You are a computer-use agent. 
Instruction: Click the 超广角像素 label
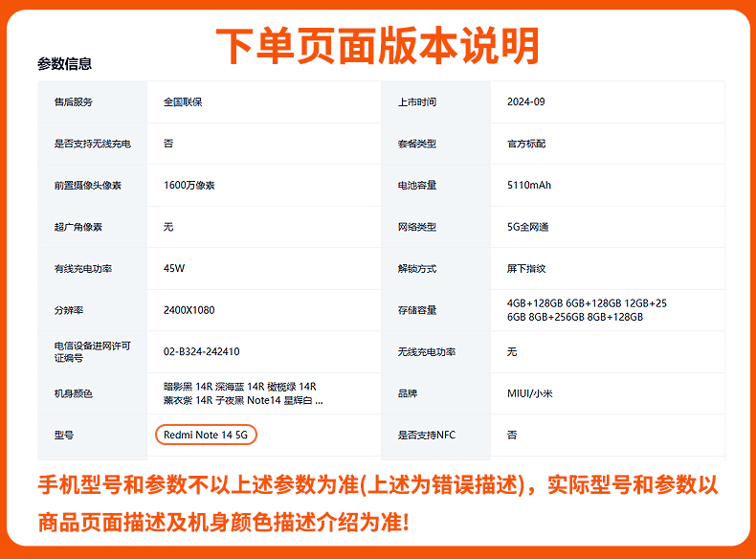(x=78, y=227)
